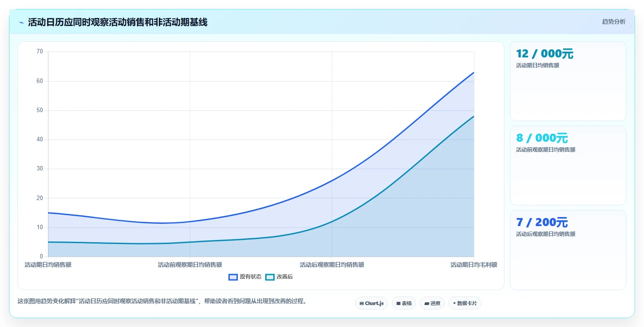
Task: Click the 活动后观察期日均销售额 card caption
Action: pyautogui.click(x=546, y=234)
